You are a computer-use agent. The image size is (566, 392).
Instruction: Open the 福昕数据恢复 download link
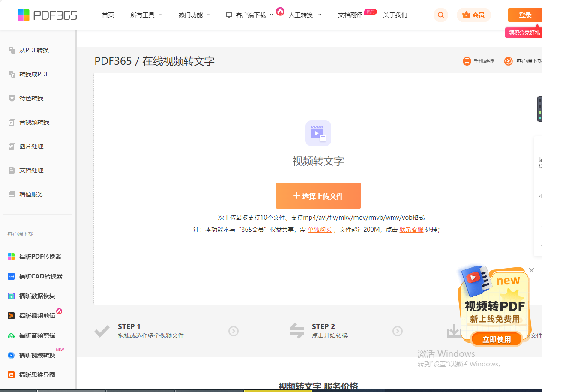tap(37, 296)
